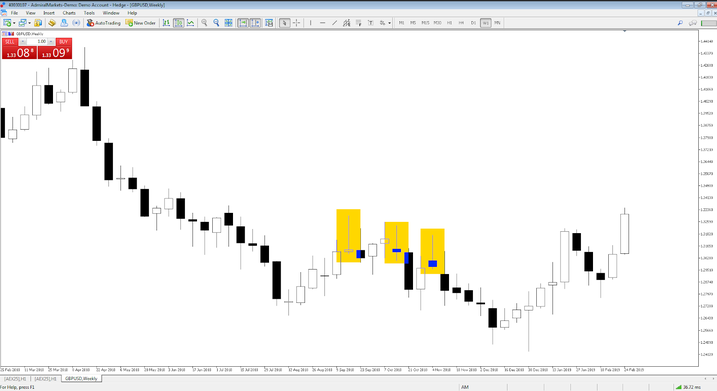717x391 pixels.
Task: Open the chat bubbles icon
Action: (x=693, y=23)
